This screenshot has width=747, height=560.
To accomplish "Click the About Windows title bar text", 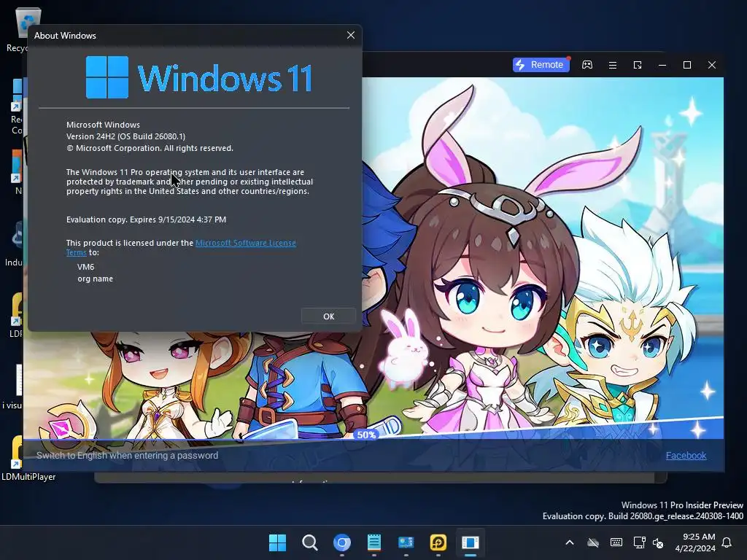I will pyautogui.click(x=65, y=35).
